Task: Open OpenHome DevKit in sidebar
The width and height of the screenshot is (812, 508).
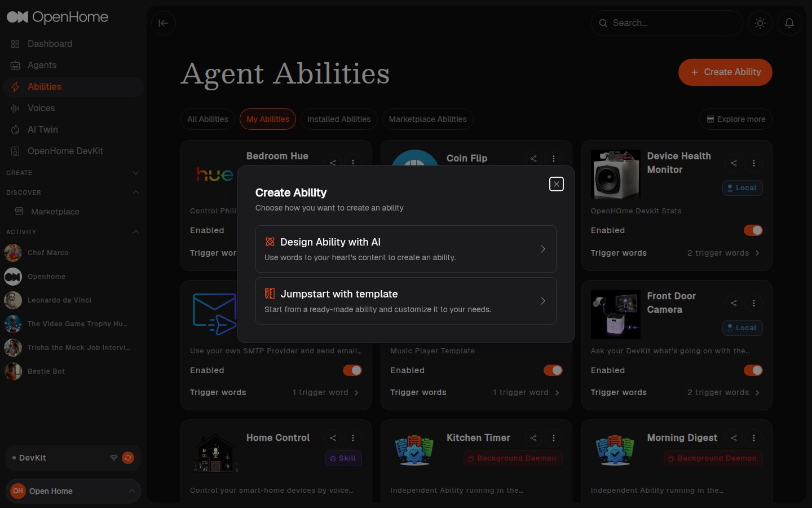Action: click(73, 151)
